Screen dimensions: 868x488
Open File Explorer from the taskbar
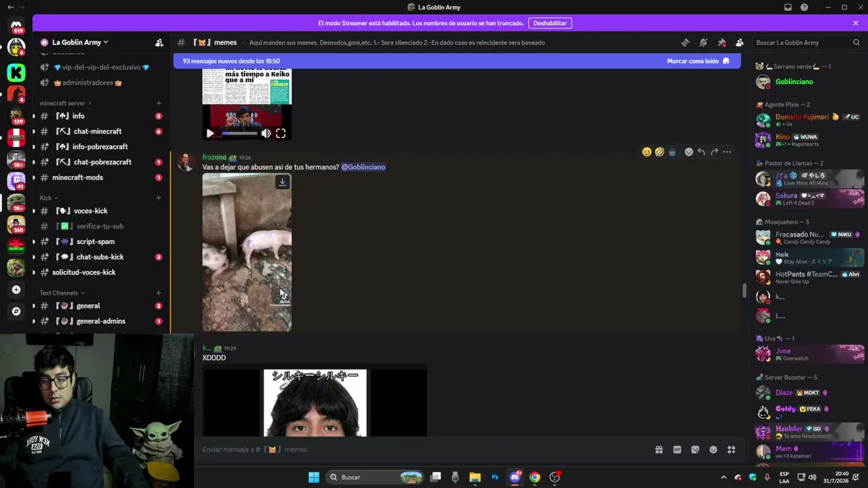[x=475, y=477]
